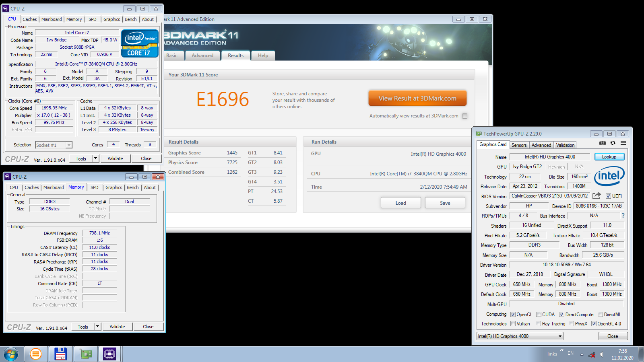This screenshot has width=644, height=362.
Task: Click the GPU-Z screenshot camera icon
Action: [x=602, y=143]
